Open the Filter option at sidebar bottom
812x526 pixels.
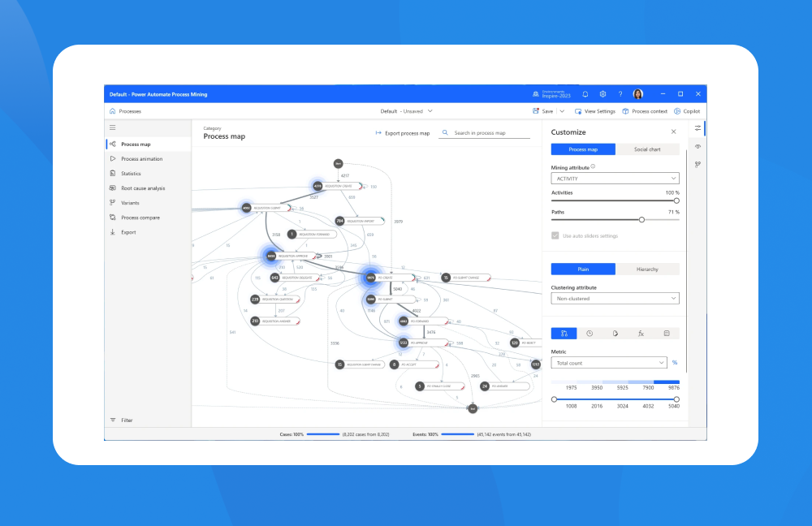pyautogui.click(x=122, y=420)
